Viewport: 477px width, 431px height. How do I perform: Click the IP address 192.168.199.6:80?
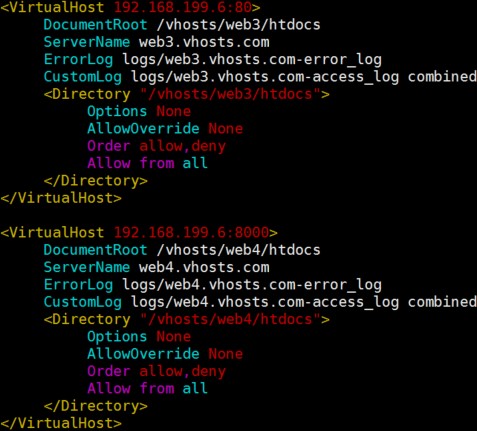click(x=183, y=7)
